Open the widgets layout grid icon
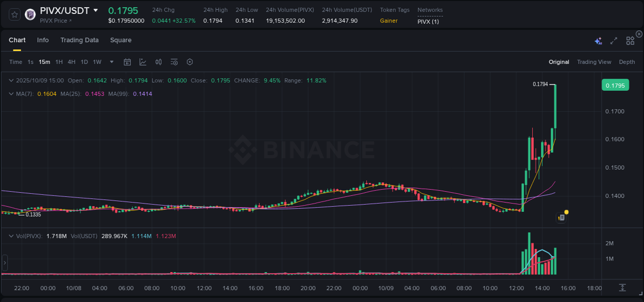 (x=630, y=40)
